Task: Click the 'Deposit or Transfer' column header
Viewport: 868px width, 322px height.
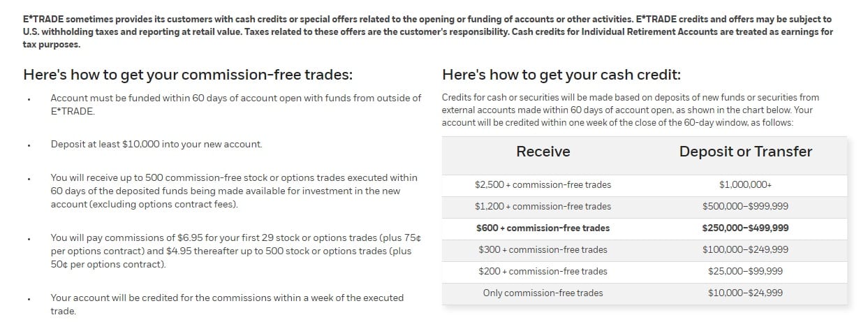Action: click(x=745, y=152)
